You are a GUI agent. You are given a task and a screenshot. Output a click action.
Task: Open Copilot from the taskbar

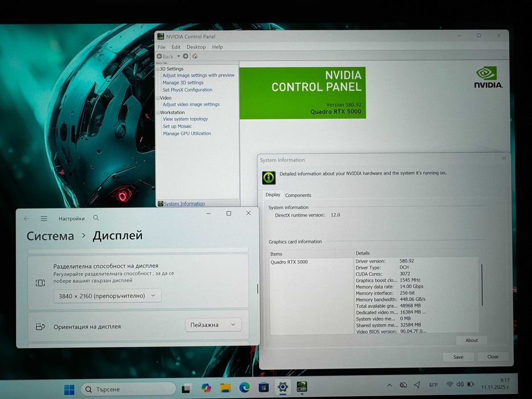(206, 388)
